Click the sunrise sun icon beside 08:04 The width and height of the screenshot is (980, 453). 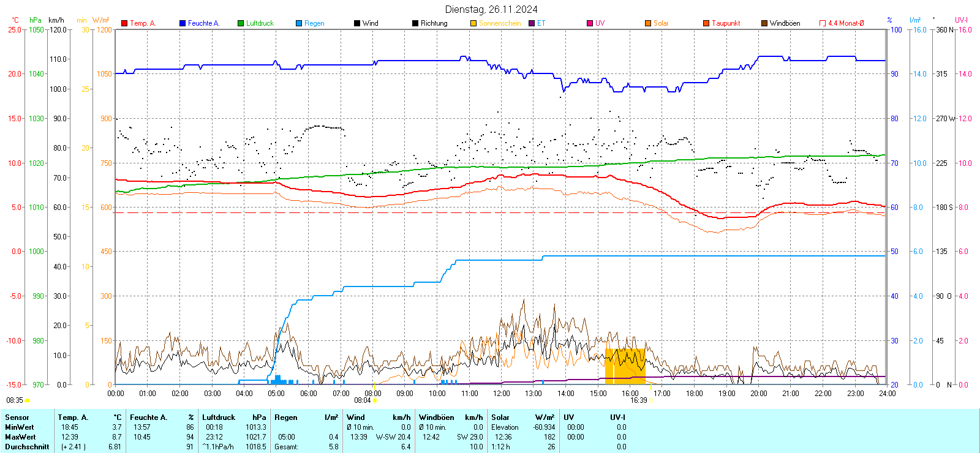click(x=375, y=400)
